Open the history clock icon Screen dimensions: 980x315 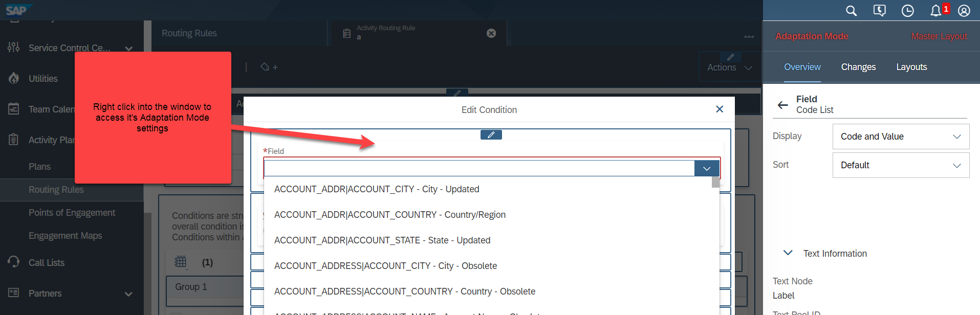point(907,11)
